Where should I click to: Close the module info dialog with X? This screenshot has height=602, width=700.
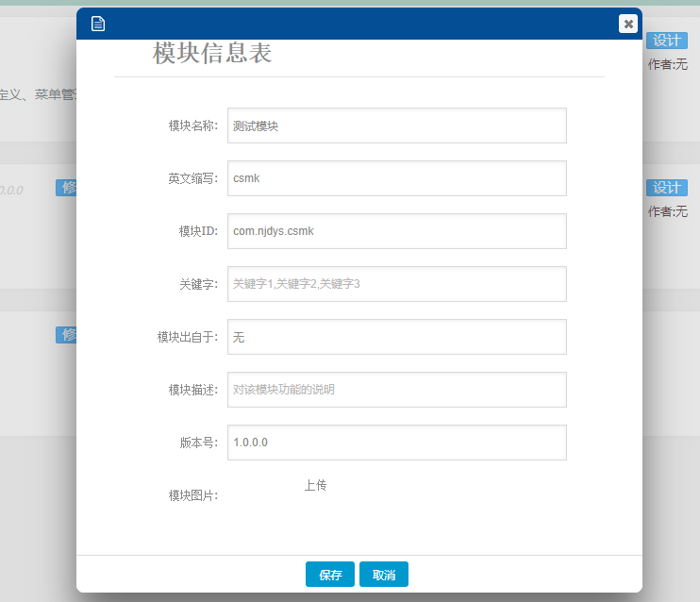(x=628, y=24)
